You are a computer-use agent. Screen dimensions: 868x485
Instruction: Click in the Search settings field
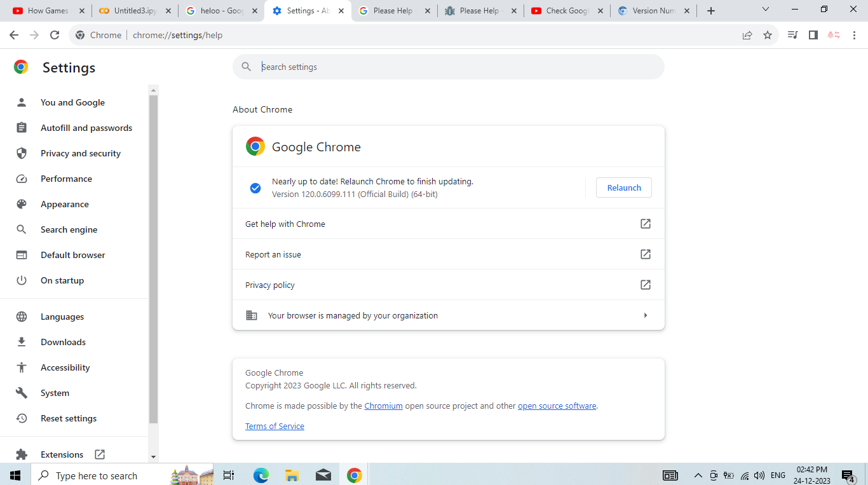(x=449, y=67)
